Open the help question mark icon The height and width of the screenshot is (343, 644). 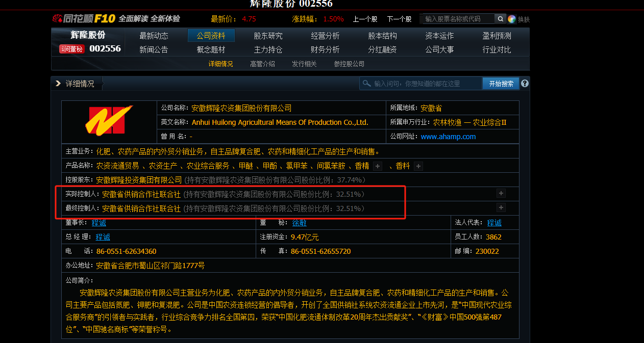coord(525,84)
